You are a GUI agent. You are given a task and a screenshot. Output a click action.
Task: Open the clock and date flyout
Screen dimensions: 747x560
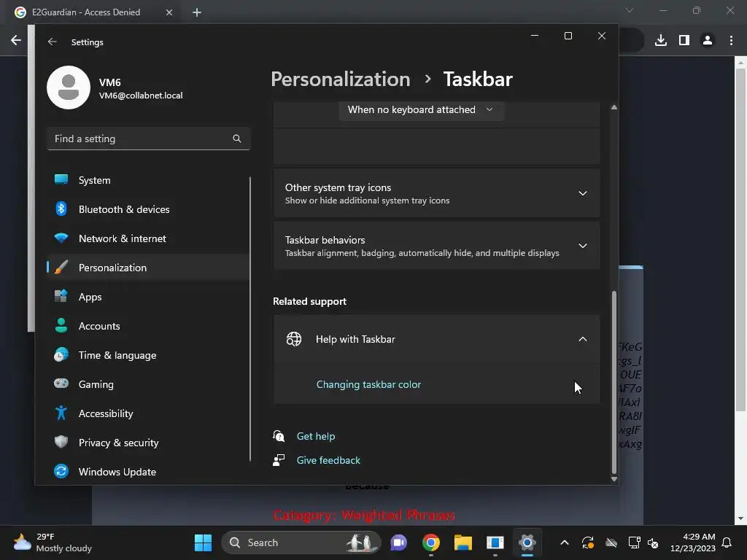pos(693,542)
